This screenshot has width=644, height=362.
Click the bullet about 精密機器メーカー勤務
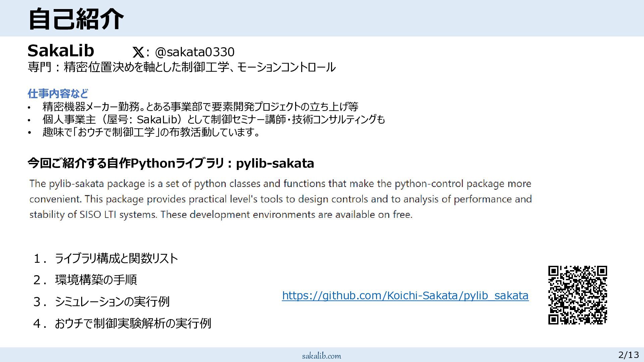(x=200, y=107)
